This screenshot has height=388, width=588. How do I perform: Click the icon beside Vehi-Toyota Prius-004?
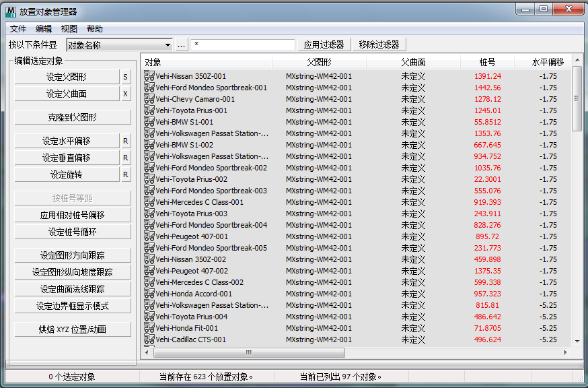149,317
